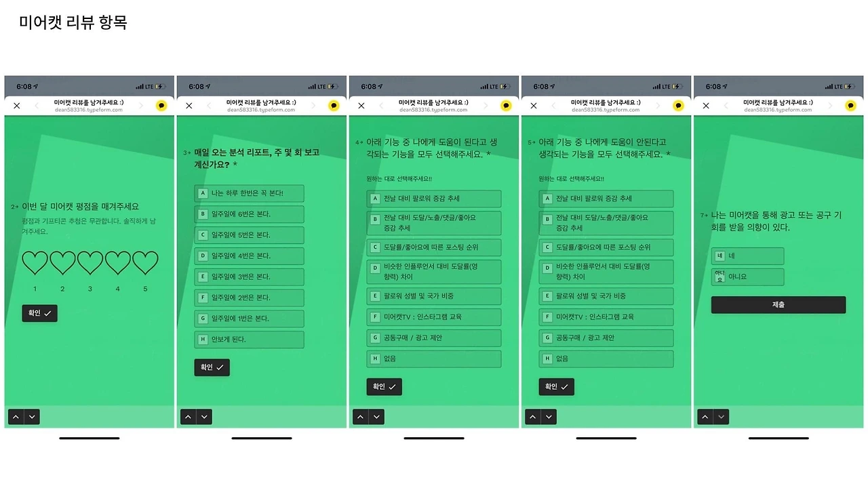Select '일주일에 1번은 본다.' option
Viewport: 868px width, 488px height.
pyautogui.click(x=249, y=319)
